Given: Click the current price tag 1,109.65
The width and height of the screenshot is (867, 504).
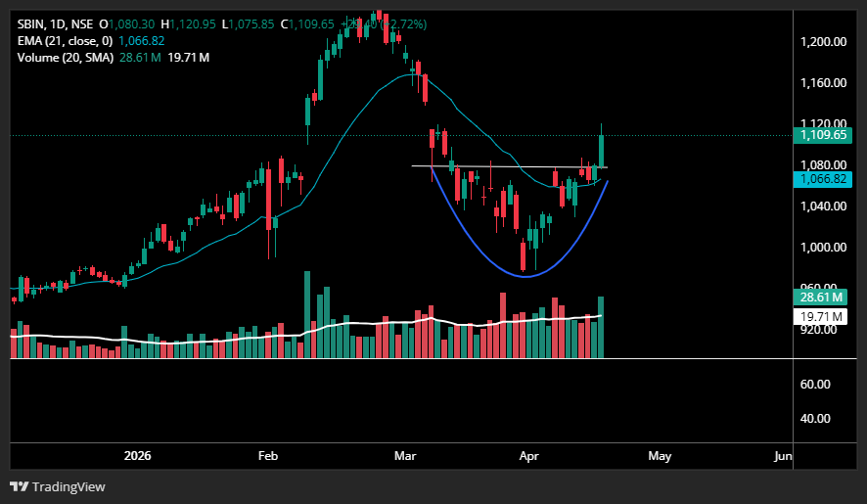Looking at the screenshot, I should click(x=823, y=135).
